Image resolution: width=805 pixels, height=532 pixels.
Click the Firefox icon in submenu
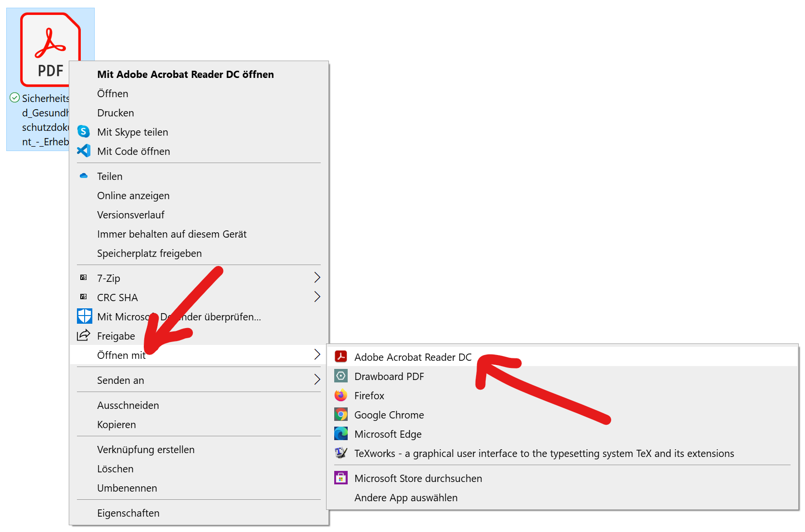(x=341, y=395)
